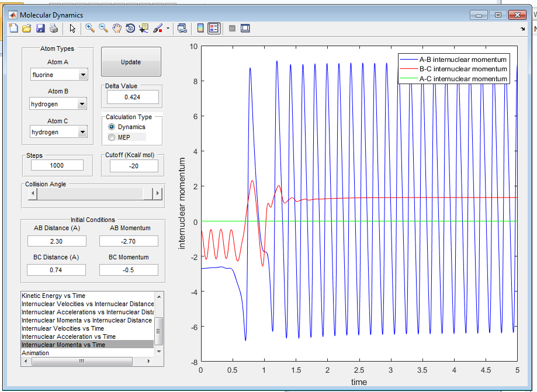Image resolution: width=537 pixels, height=392 pixels.
Task: Select the Zoom Out magnifier tool
Action: coord(103,28)
